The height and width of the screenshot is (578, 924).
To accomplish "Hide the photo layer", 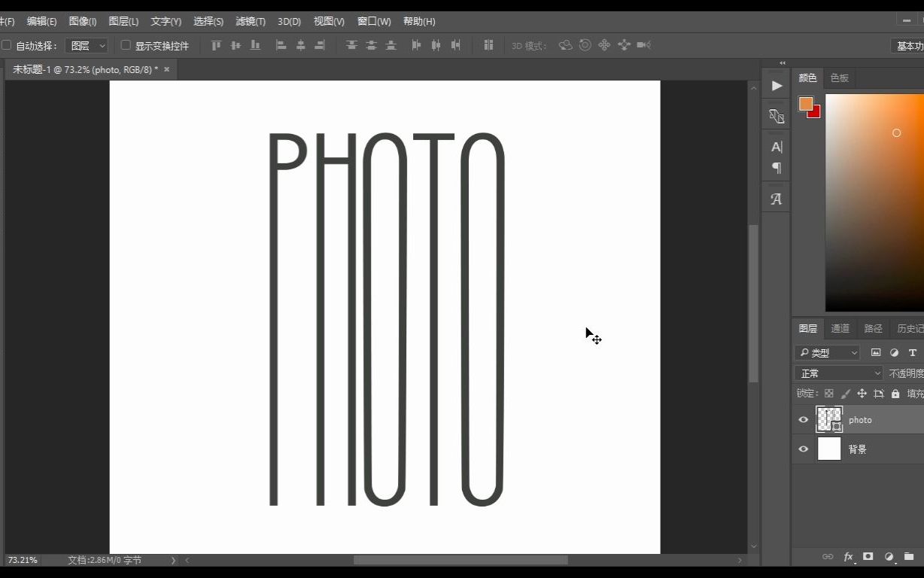I will [803, 419].
